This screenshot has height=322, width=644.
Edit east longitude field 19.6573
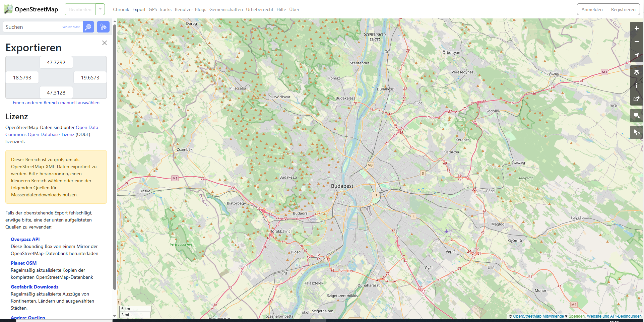pos(90,77)
